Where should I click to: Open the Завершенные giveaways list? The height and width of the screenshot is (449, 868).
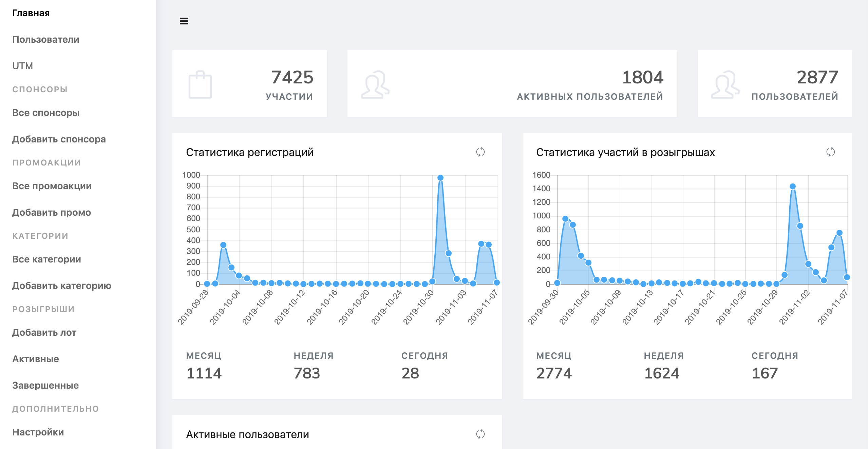[45, 385]
